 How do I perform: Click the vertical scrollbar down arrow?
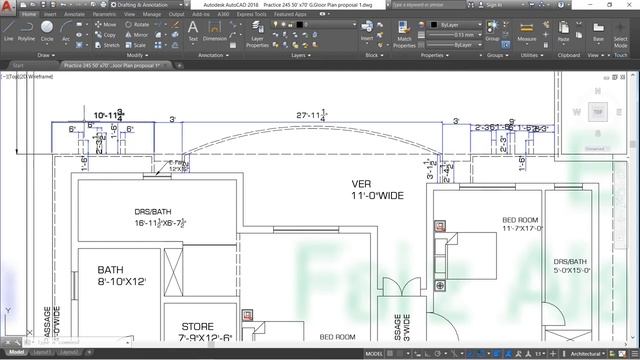(633, 338)
